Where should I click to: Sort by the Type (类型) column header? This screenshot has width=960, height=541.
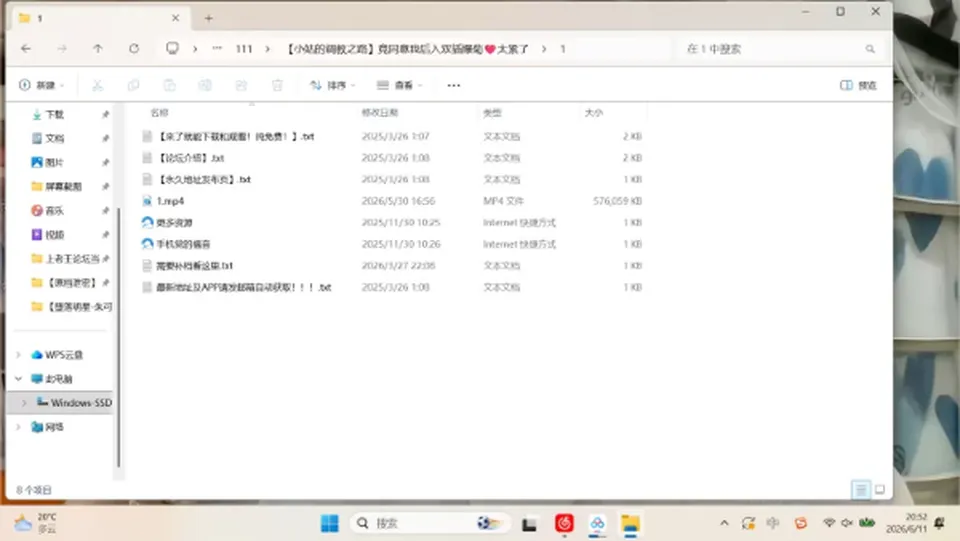(x=492, y=113)
